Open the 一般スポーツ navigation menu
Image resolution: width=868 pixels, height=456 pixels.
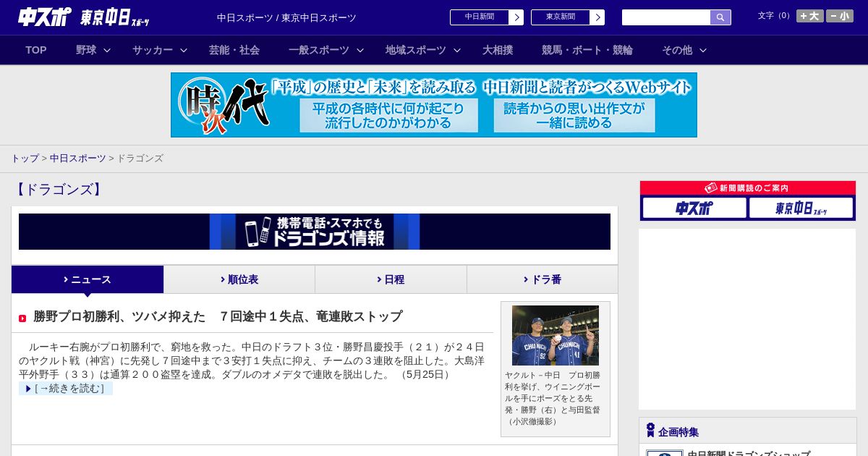coord(319,50)
